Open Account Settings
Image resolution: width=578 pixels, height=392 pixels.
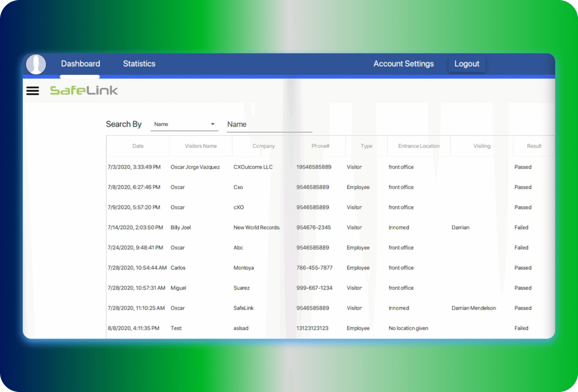[x=403, y=64]
